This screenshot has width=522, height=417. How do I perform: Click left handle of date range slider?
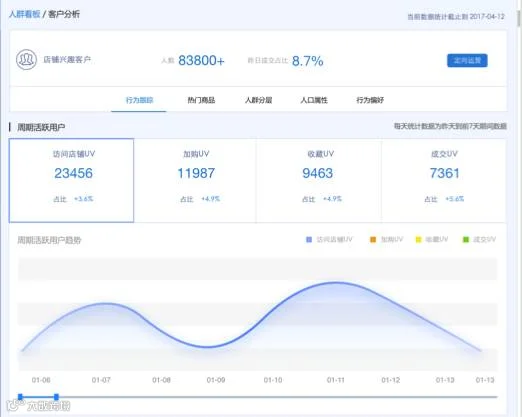(20, 397)
